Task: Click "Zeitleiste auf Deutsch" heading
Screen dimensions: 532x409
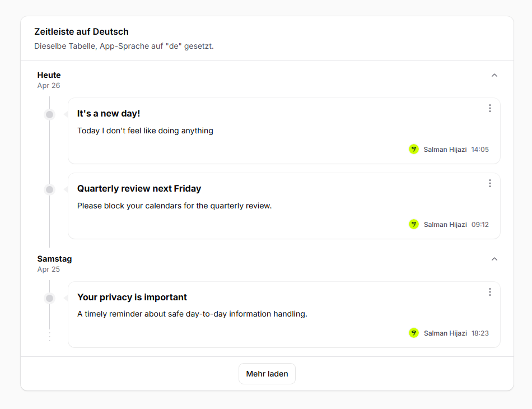Action: click(81, 31)
